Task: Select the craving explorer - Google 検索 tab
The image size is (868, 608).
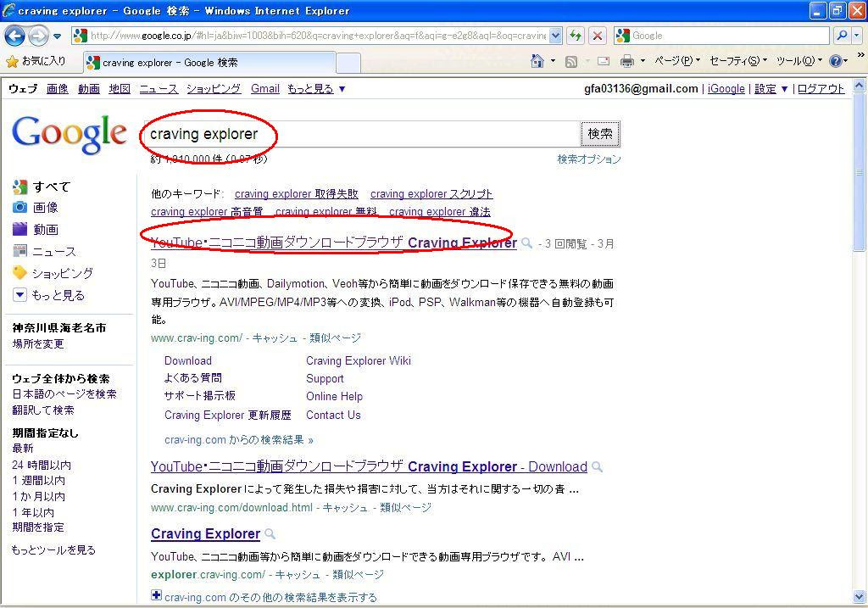Action: click(x=209, y=63)
